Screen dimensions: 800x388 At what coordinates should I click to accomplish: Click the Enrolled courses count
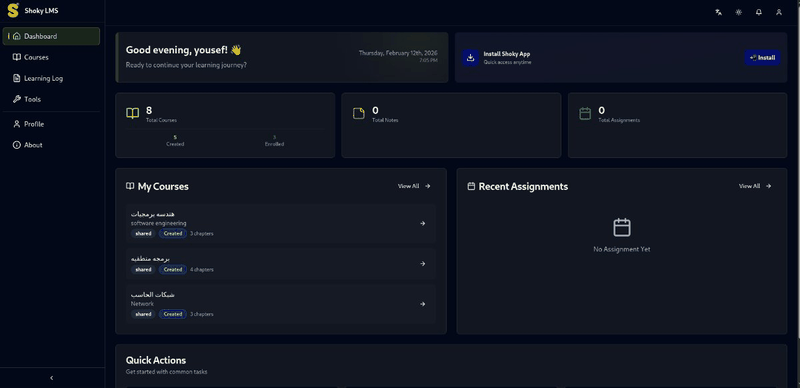tap(274, 137)
